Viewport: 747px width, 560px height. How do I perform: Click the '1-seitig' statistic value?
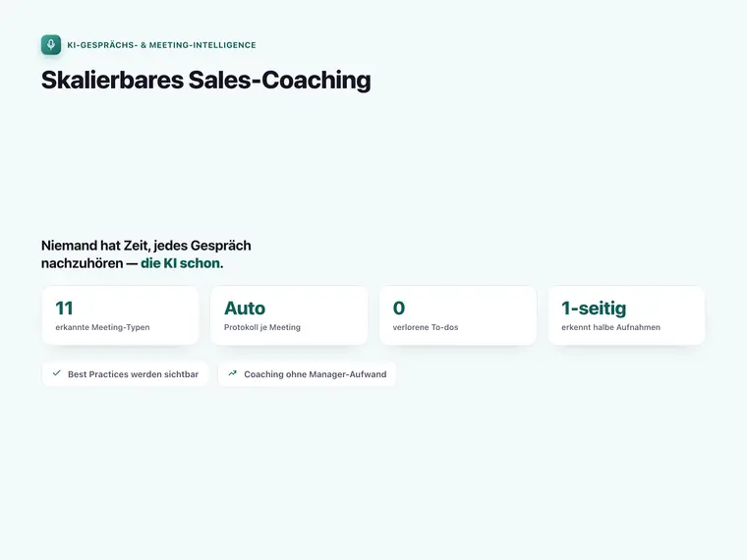click(594, 308)
